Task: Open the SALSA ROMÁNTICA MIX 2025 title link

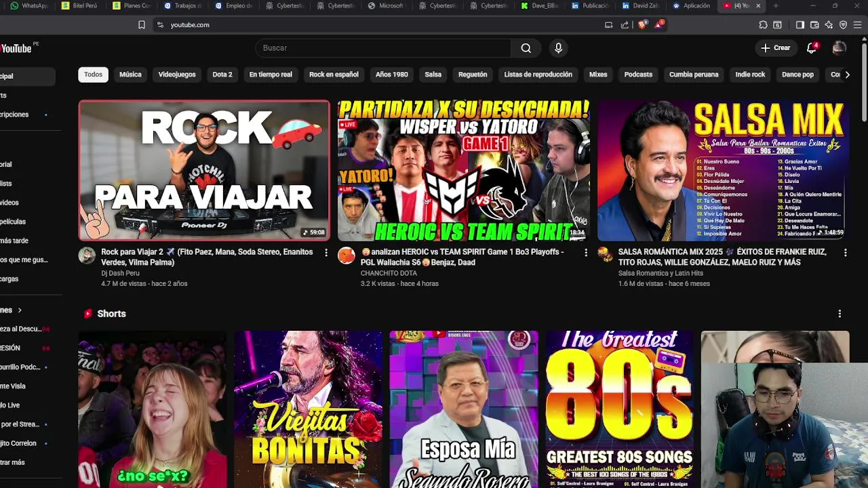Action: 722,257
